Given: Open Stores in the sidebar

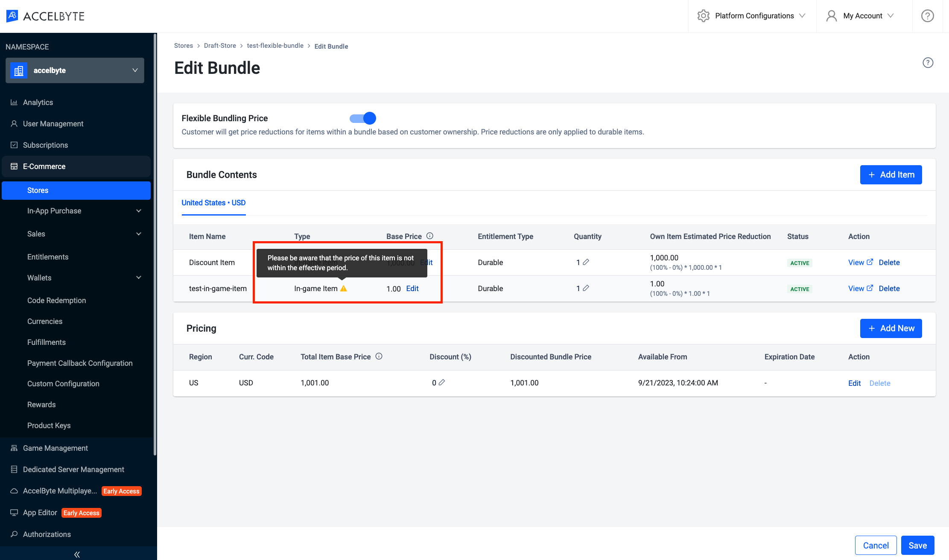Looking at the screenshot, I should (x=76, y=190).
